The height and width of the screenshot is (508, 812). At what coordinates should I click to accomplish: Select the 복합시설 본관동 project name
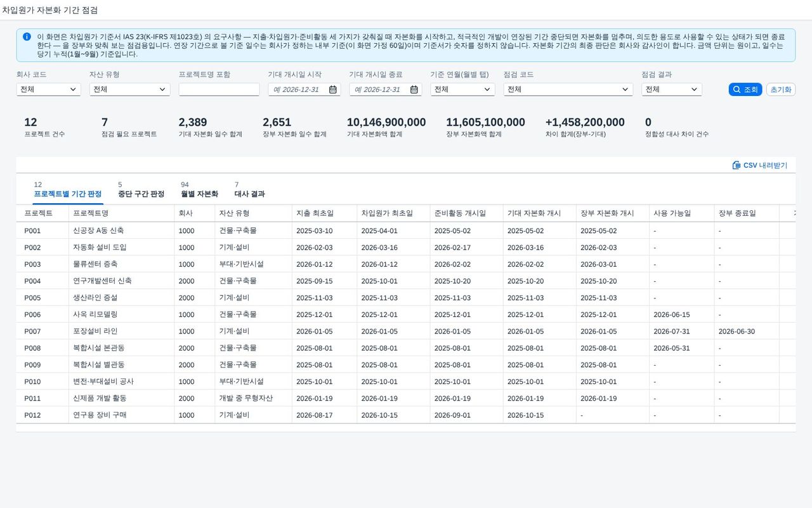[99, 348]
